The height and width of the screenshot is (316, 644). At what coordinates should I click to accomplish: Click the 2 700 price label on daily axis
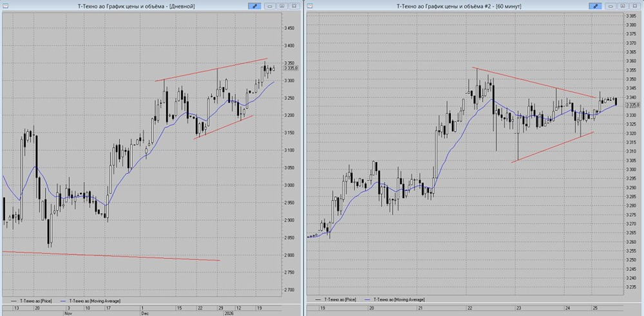pyautogui.click(x=289, y=290)
